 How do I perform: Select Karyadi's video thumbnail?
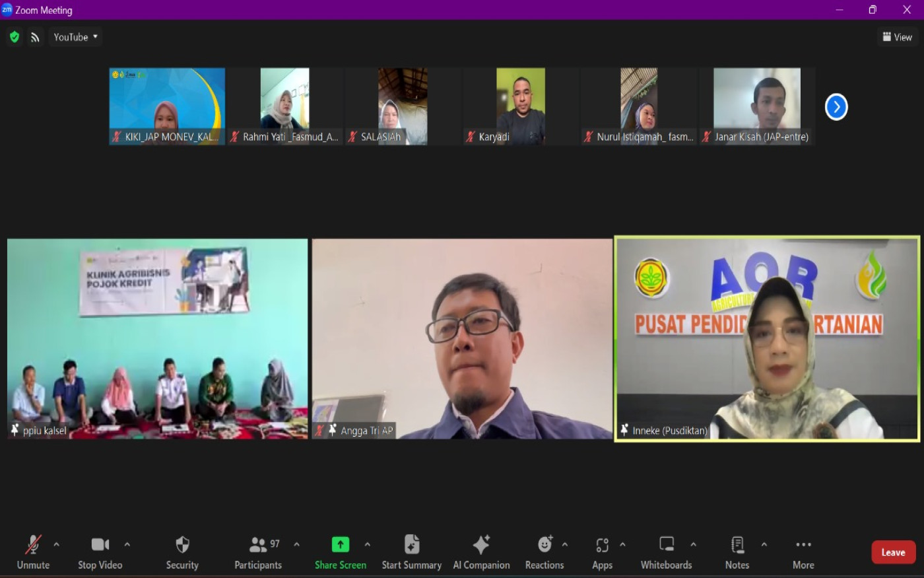coord(520,106)
